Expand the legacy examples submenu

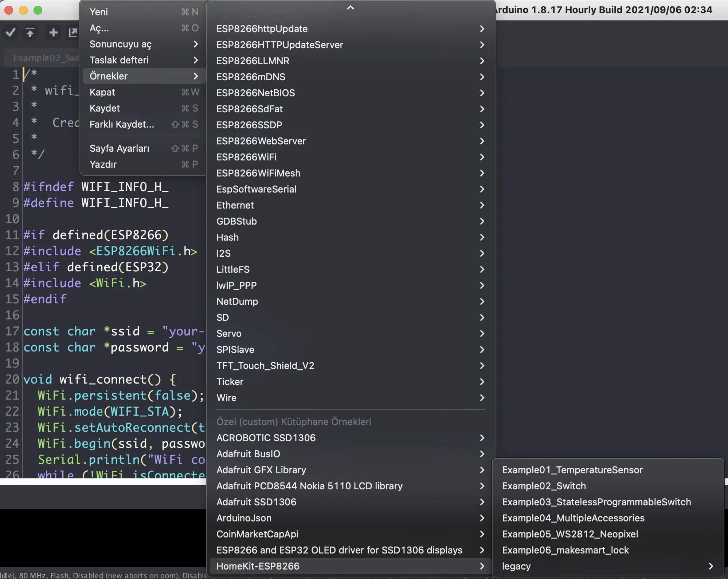pos(608,566)
